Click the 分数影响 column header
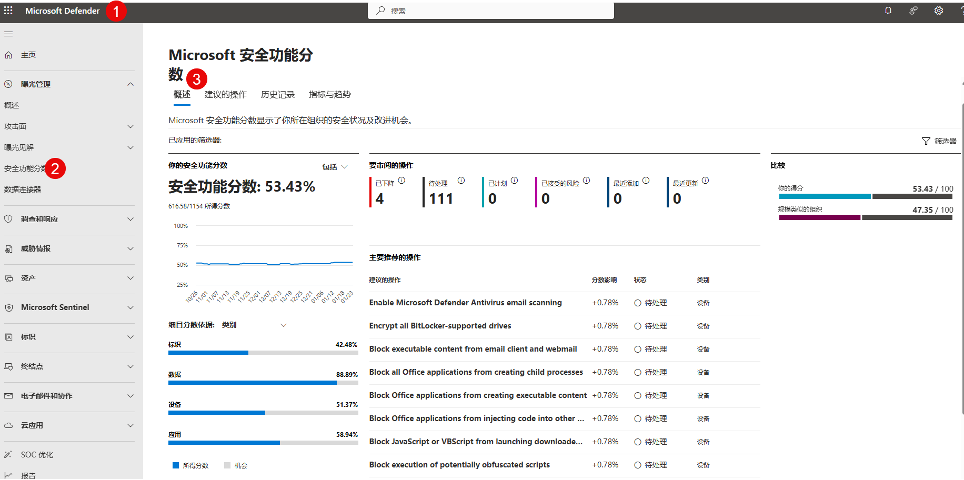The image size is (964, 480). click(604, 280)
